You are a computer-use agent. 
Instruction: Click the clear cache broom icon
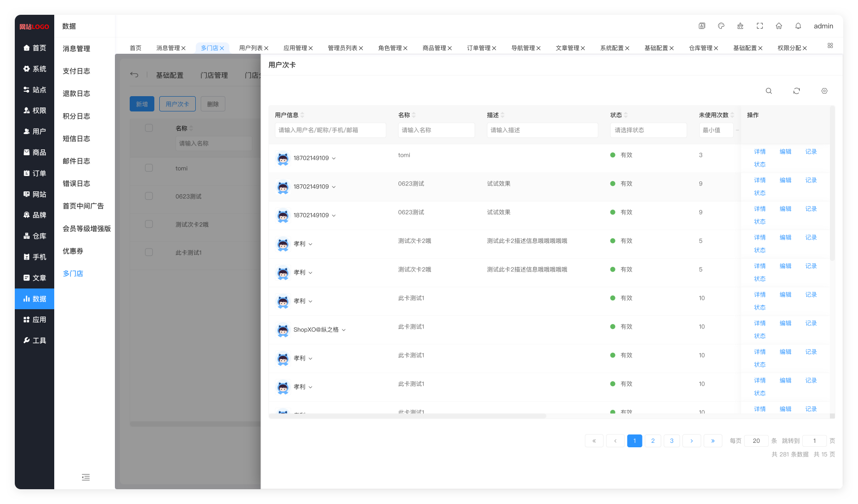click(740, 26)
